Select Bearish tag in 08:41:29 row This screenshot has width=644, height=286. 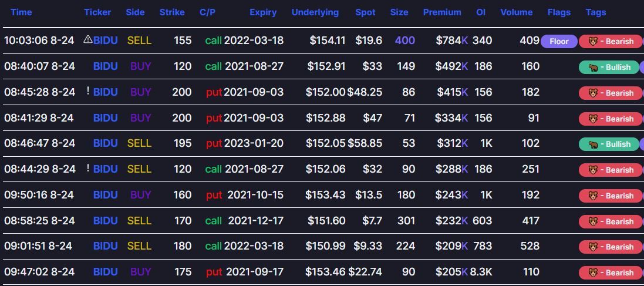612,119
